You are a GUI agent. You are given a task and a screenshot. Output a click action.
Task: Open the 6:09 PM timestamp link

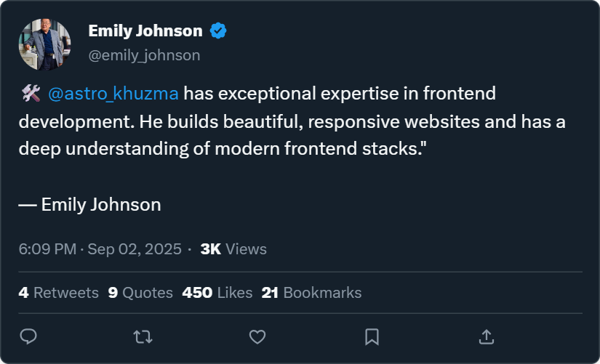point(47,249)
